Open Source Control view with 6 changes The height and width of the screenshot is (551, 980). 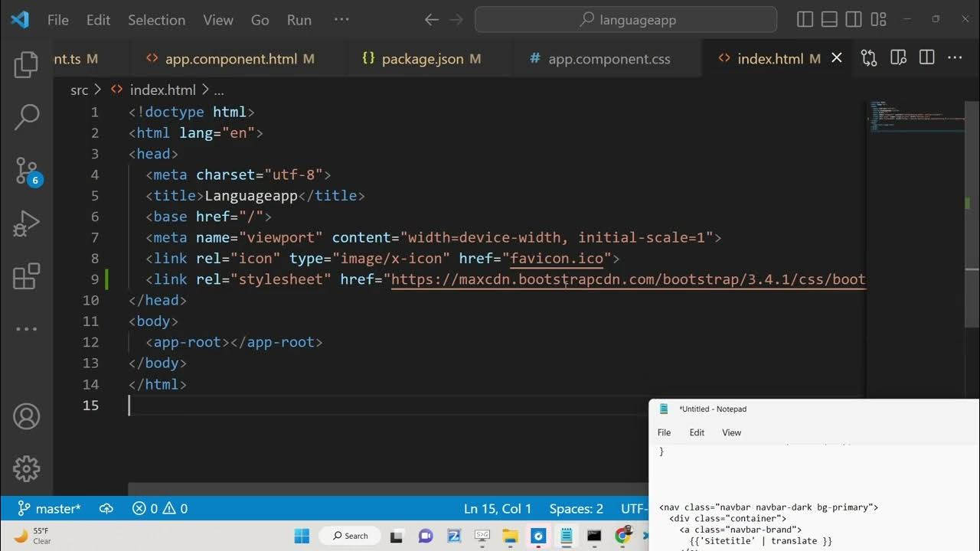[x=26, y=171]
